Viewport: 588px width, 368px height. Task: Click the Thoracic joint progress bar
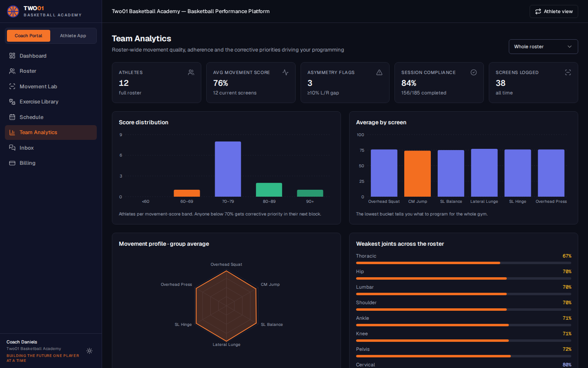coord(463,263)
